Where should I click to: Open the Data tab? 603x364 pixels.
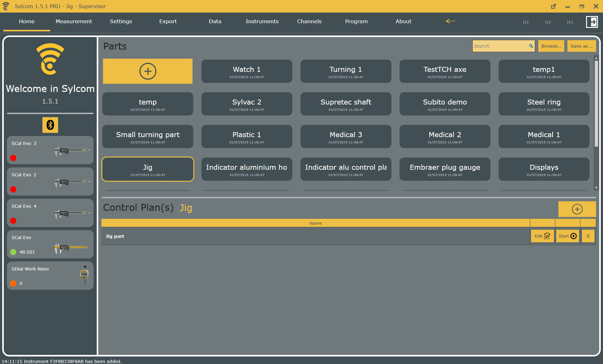click(x=215, y=21)
